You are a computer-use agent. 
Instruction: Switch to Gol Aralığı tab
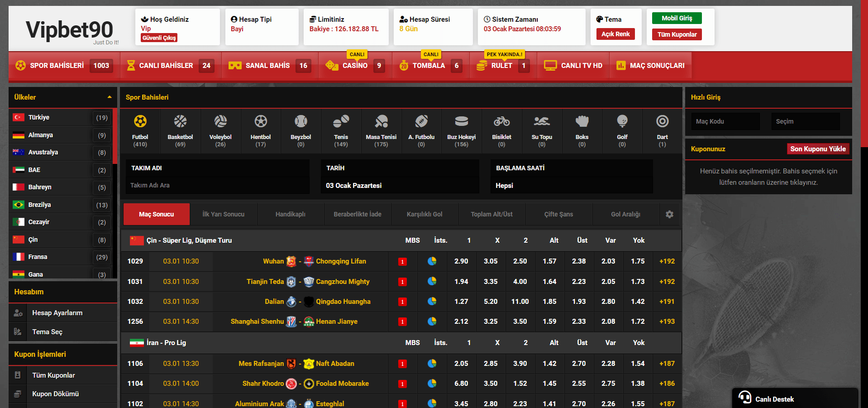[x=625, y=214]
